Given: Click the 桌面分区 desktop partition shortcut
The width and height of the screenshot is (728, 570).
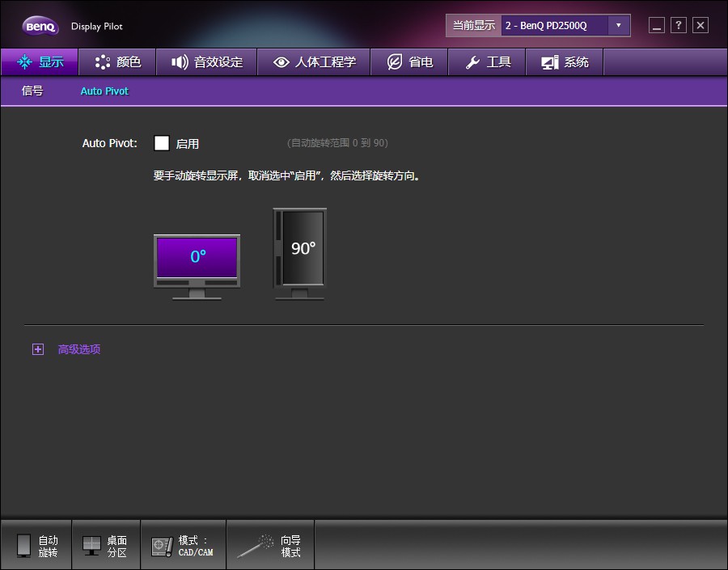Looking at the screenshot, I should [x=106, y=546].
